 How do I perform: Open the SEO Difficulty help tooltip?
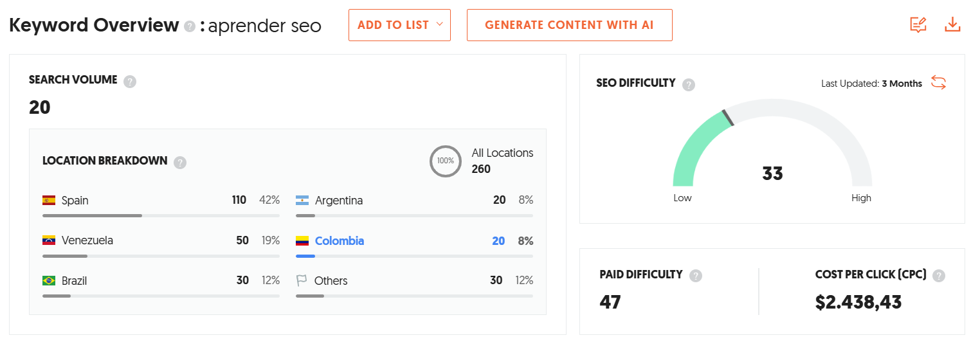(689, 84)
